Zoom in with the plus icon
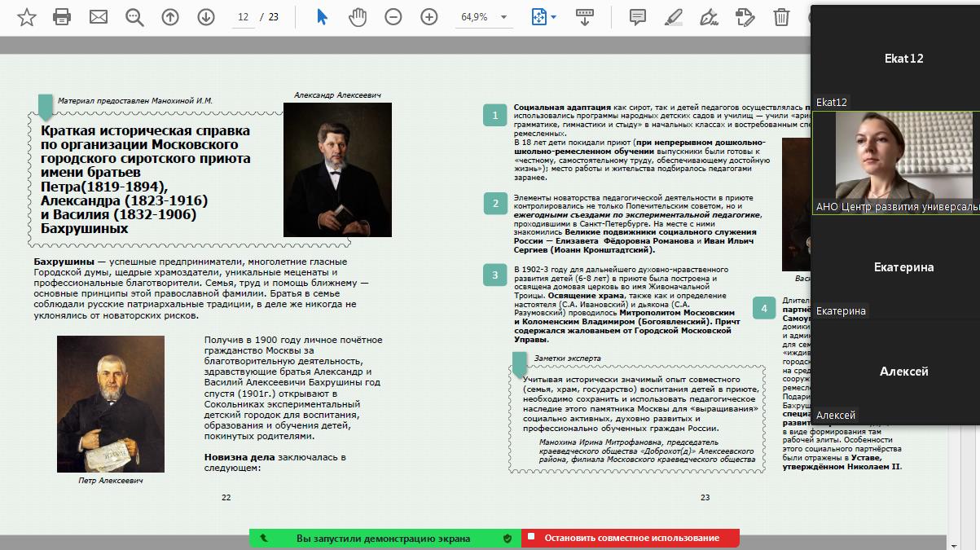The height and width of the screenshot is (550, 980). (429, 17)
